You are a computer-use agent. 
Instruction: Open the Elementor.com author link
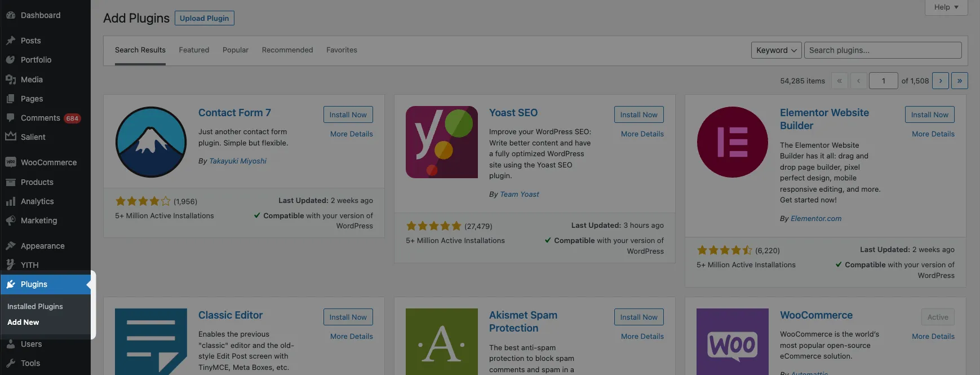[816, 219]
